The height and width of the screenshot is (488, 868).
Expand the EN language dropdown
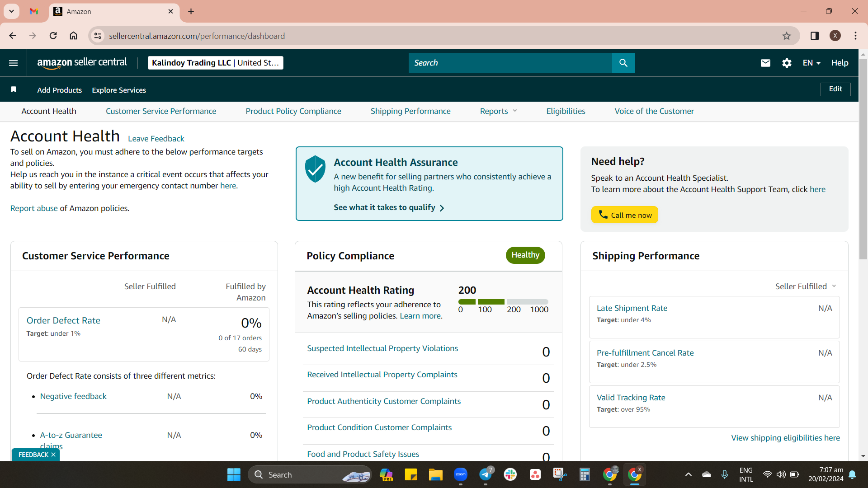pyautogui.click(x=811, y=63)
